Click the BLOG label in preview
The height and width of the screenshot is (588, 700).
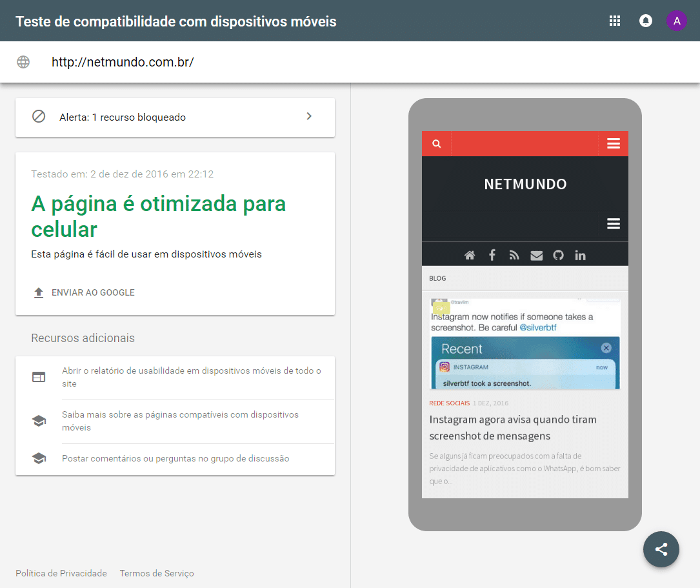click(437, 278)
